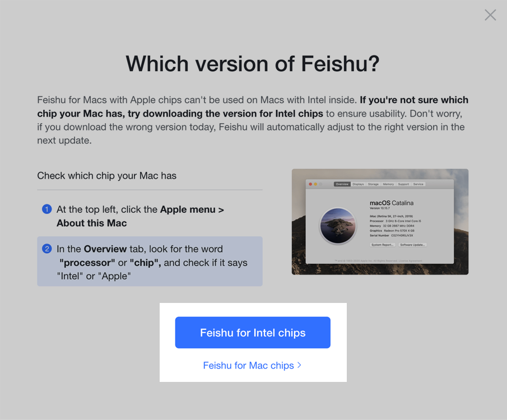This screenshot has height=420, width=507.
Task: Open the Service tab
Action: (x=418, y=184)
